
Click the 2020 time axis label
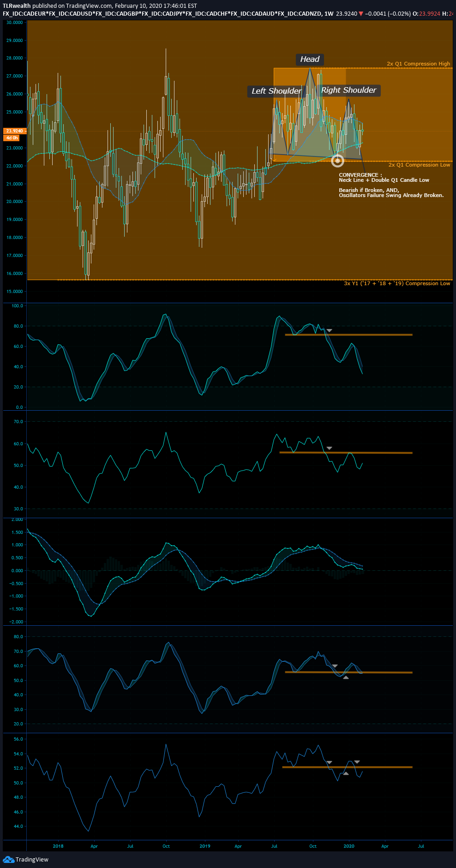(349, 846)
